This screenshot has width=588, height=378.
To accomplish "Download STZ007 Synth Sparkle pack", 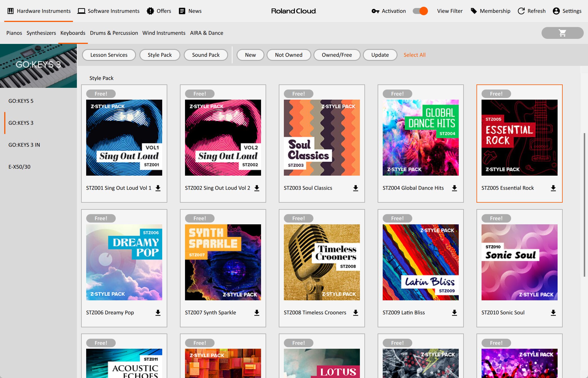I will tap(257, 313).
